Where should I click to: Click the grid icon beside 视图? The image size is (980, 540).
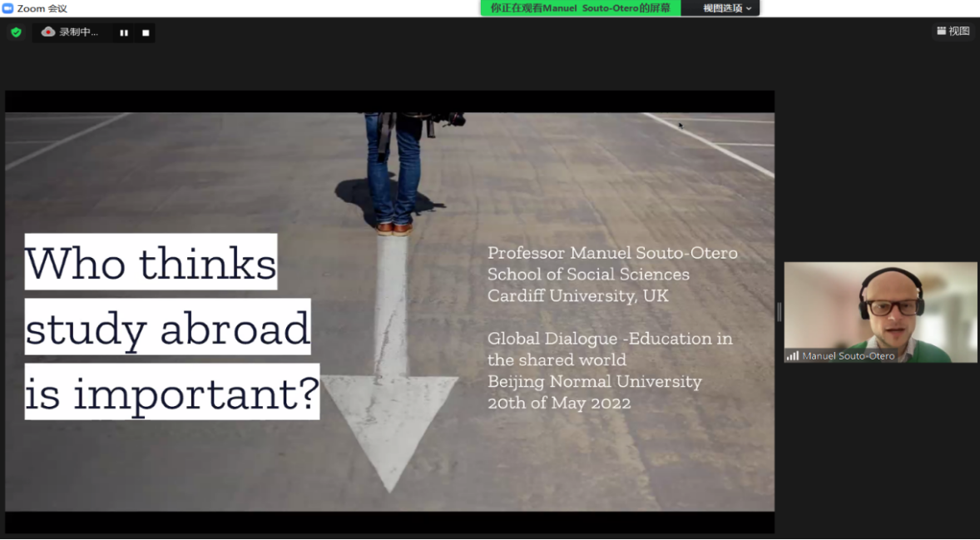click(941, 32)
